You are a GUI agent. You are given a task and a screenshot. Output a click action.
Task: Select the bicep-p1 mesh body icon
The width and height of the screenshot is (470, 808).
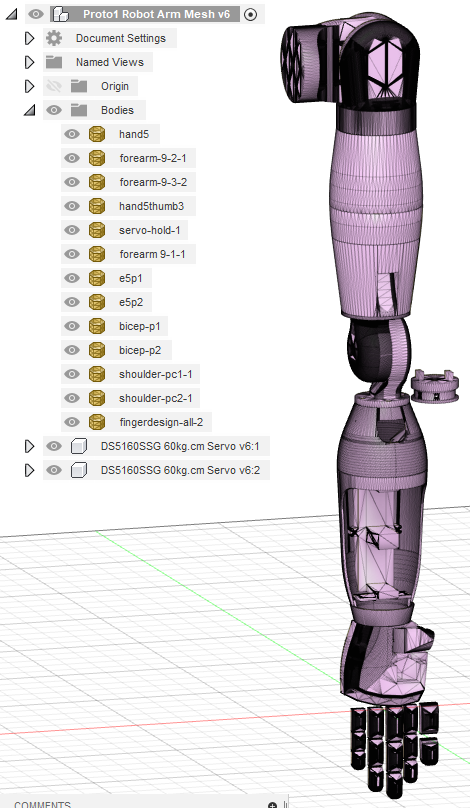[x=96, y=326]
